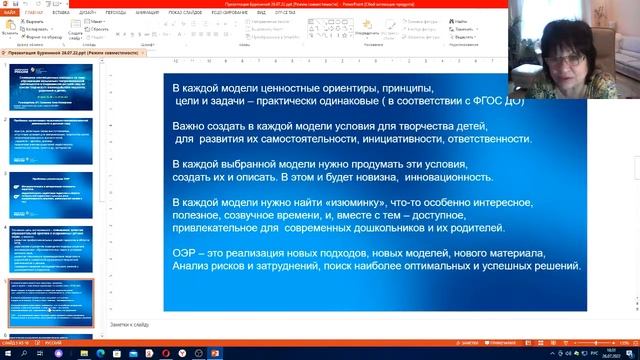Select slide 1 thumbnail

[x=51, y=87]
